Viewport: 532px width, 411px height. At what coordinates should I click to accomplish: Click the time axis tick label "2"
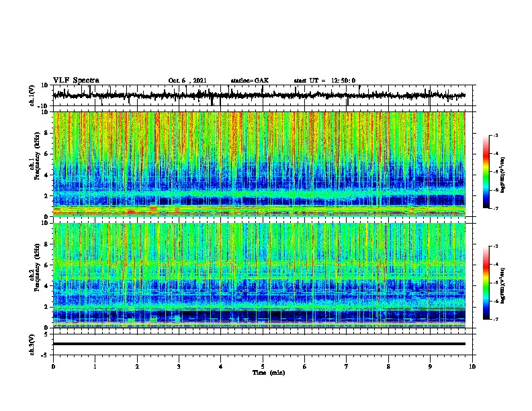[137, 367]
